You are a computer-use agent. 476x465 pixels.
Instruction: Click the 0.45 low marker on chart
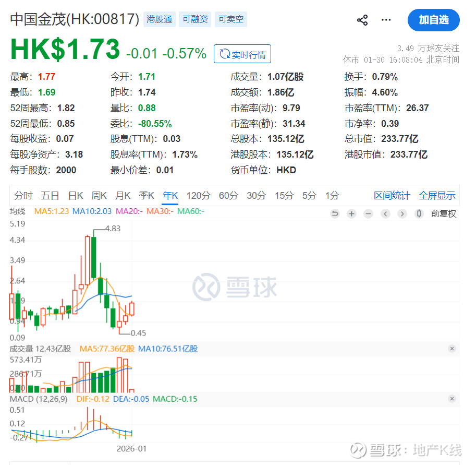tap(139, 333)
